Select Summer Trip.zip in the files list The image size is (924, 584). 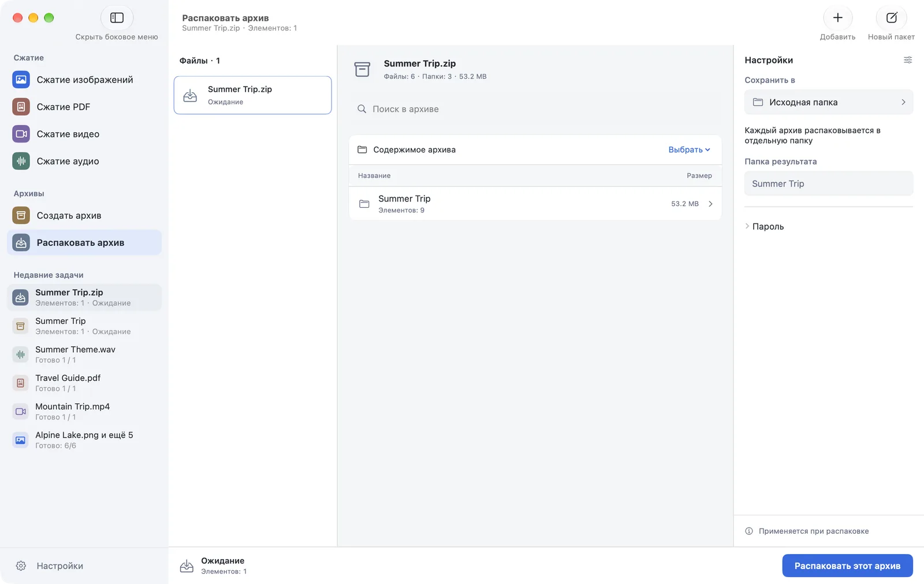coord(252,95)
